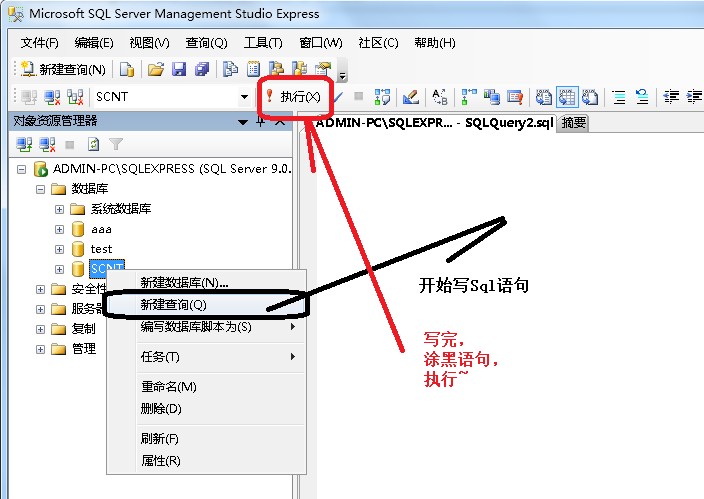Click the Save floppy disk icon
704x499 pixels.
(179, 69)
